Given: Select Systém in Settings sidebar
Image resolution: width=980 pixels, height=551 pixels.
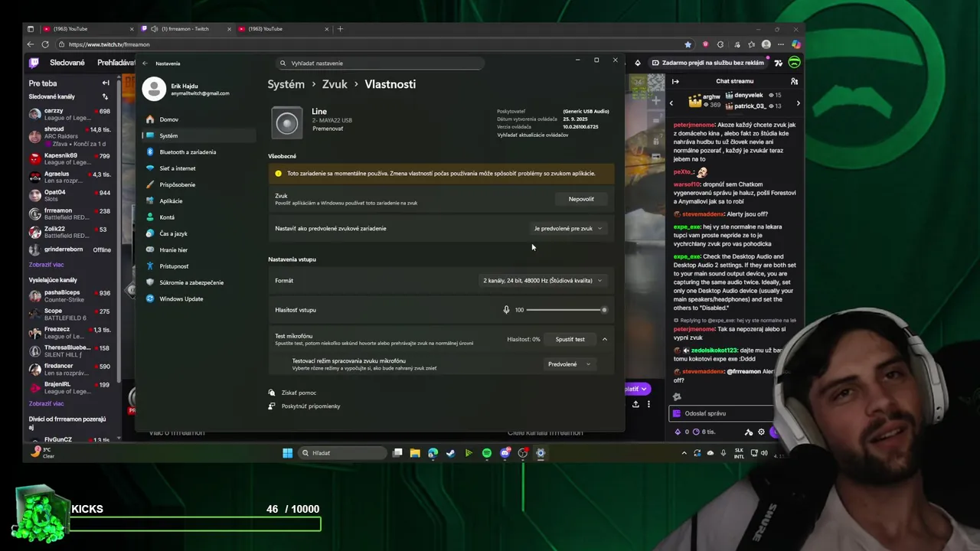Looking at the screenshot, I should [198, 135].
